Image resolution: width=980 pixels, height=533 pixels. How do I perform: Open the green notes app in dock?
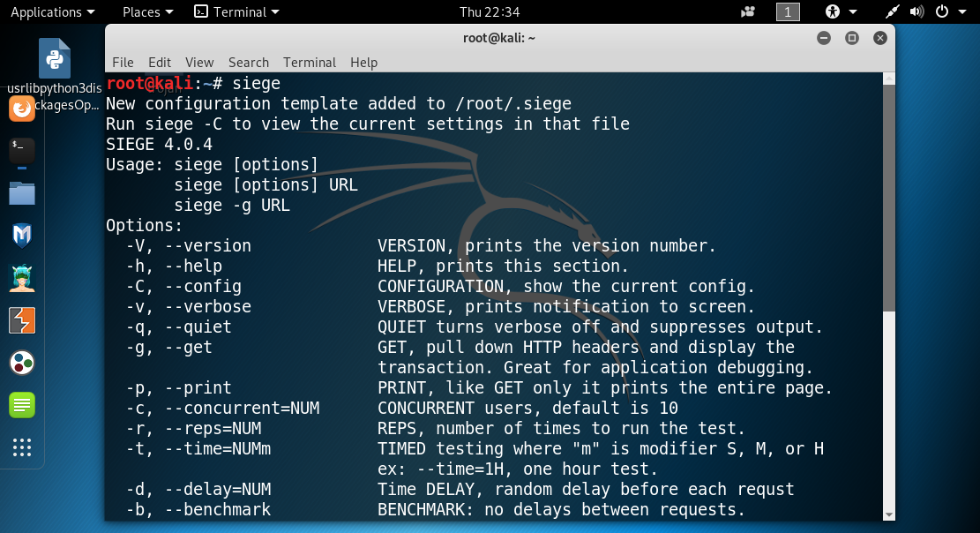tap(22, 405)
